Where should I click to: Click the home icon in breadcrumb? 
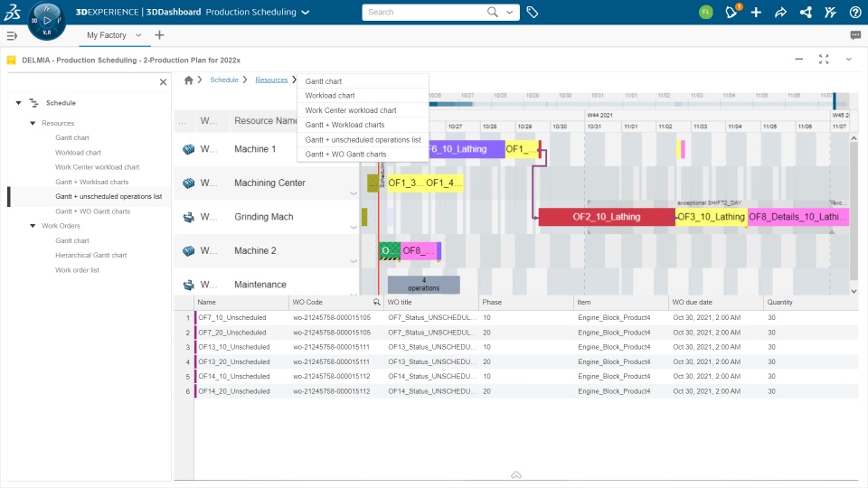pyautogui.click(x=188, y=80)
